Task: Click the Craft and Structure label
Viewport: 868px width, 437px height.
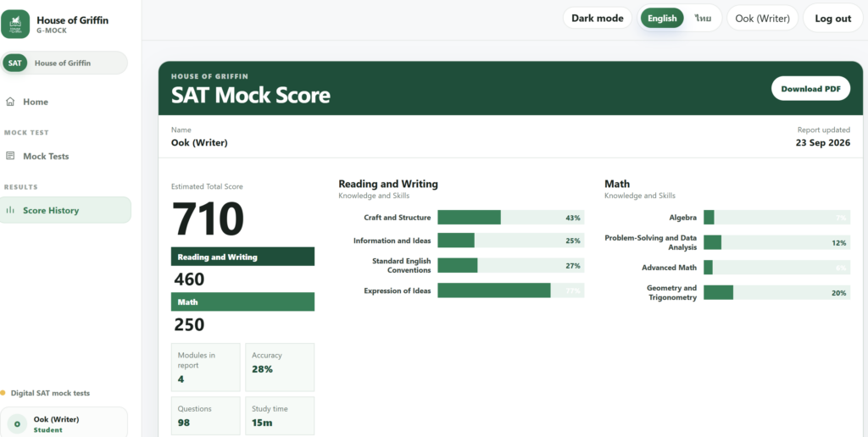Action: [x=398, y=218]
